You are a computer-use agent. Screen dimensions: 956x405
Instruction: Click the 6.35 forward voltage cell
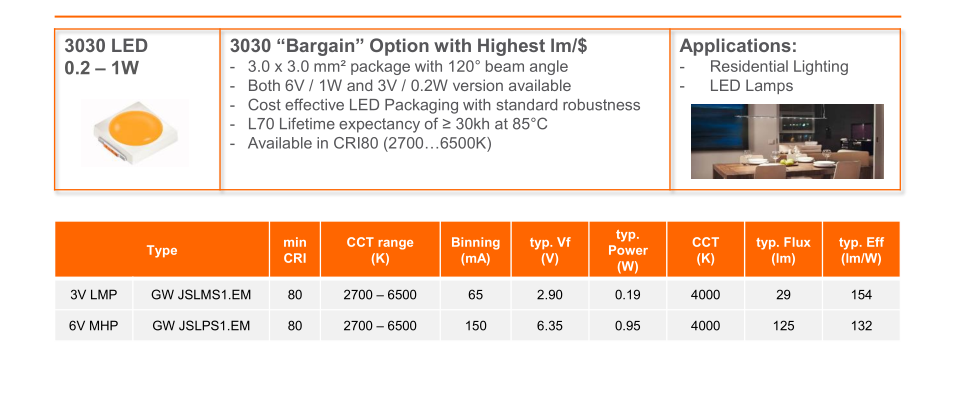pyautogui.click(x=550, y=326)
